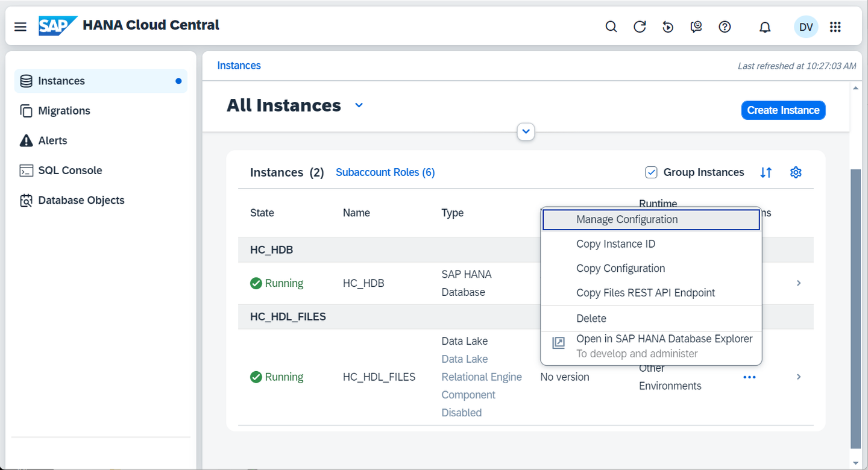Open the hamburger navigation menu
Screen dimensions: 868x470
point(20,27)
